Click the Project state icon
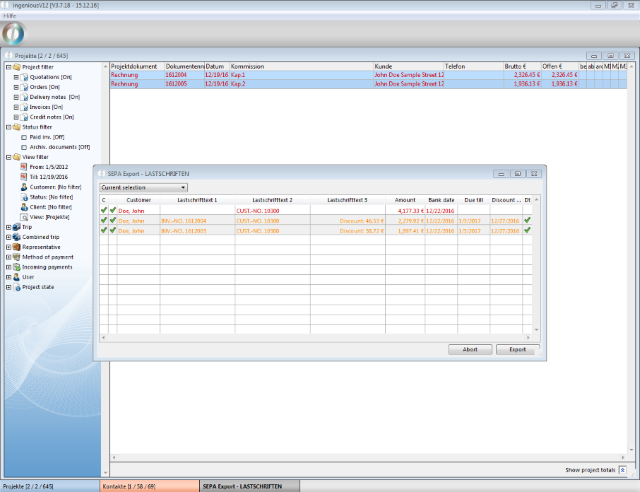The height and width of the screenshot is (492, 640). click(x=17, y=287)
